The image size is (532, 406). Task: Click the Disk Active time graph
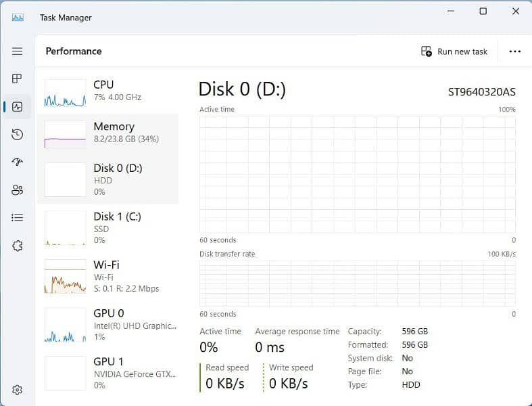pyautogui.click(x=357, y=175)
